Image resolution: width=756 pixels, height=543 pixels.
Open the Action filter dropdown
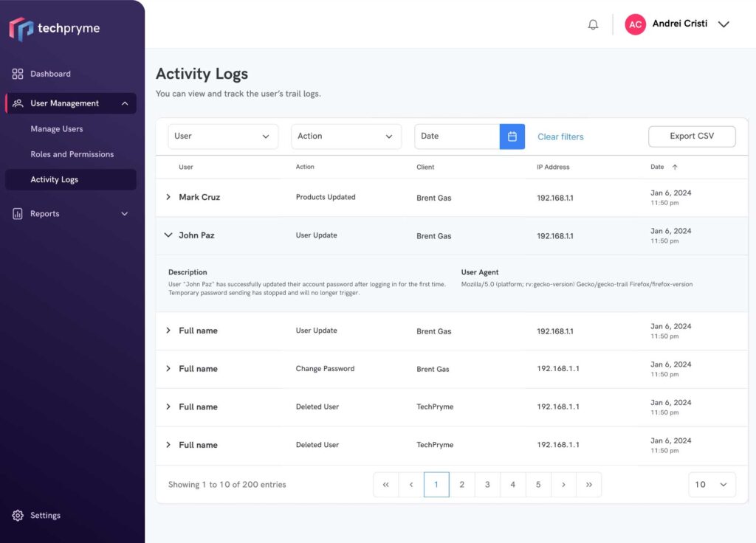[x=346, y=136]
